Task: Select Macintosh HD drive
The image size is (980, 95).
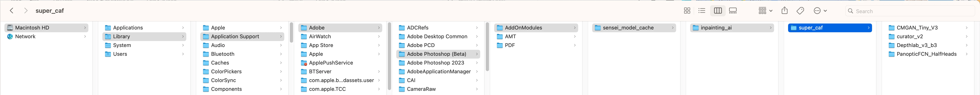Action: (46, 28)
